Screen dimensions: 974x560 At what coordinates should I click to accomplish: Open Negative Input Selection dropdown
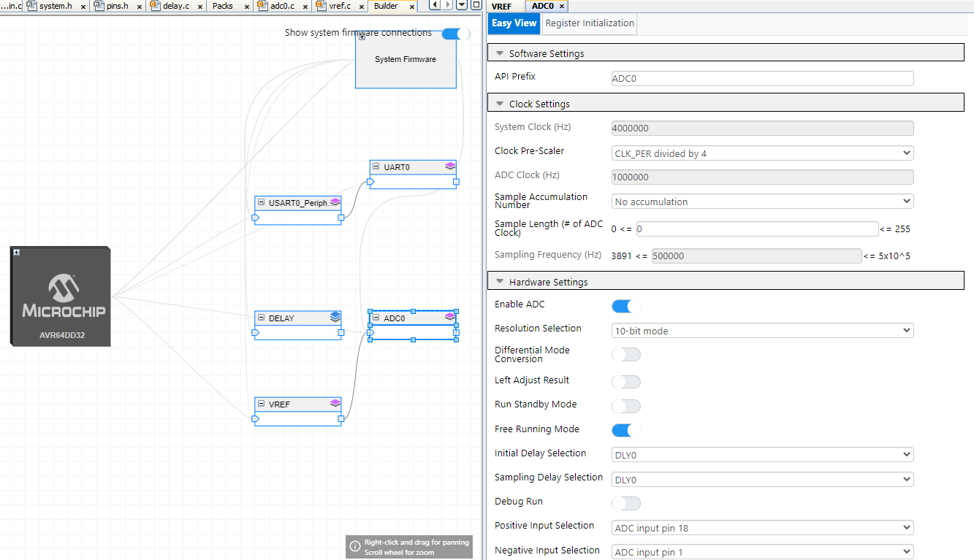tap(762, 552)
